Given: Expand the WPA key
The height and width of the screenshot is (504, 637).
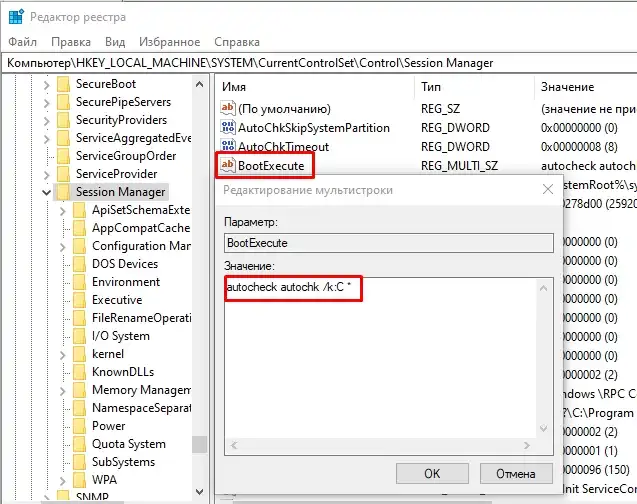Looking at the screenshot, I should pyautogui.click(x=63, y=480).
